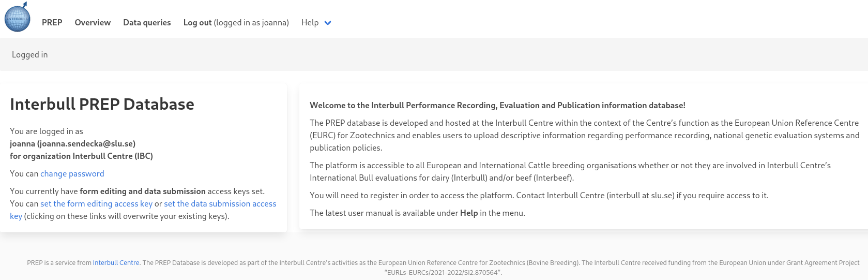The image size is (868, 280).
Task: Click bold 'form editing and data submission' text
Action: [x=143, y=191]
